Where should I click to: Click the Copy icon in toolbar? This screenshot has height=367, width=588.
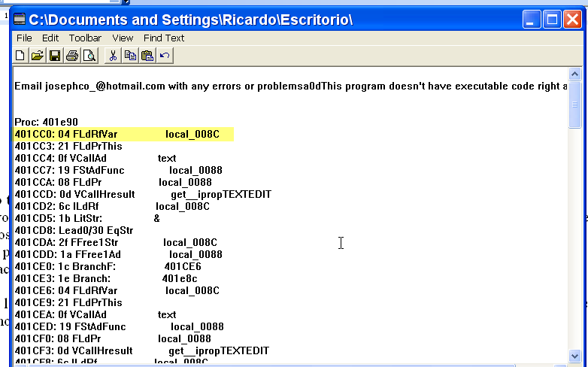130,55
